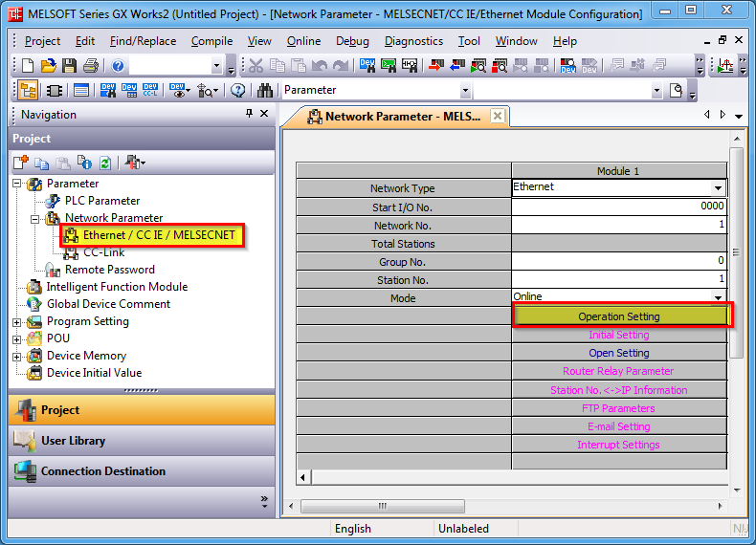Open the Network Type dropdown
Screen dimensions: 756x545
(718, 188)
